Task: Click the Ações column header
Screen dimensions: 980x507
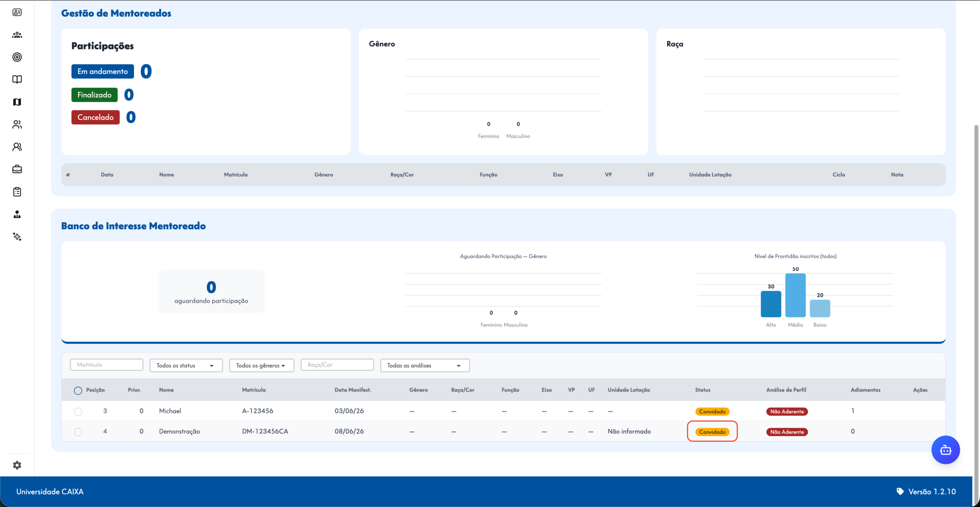Action: (920, 390)
